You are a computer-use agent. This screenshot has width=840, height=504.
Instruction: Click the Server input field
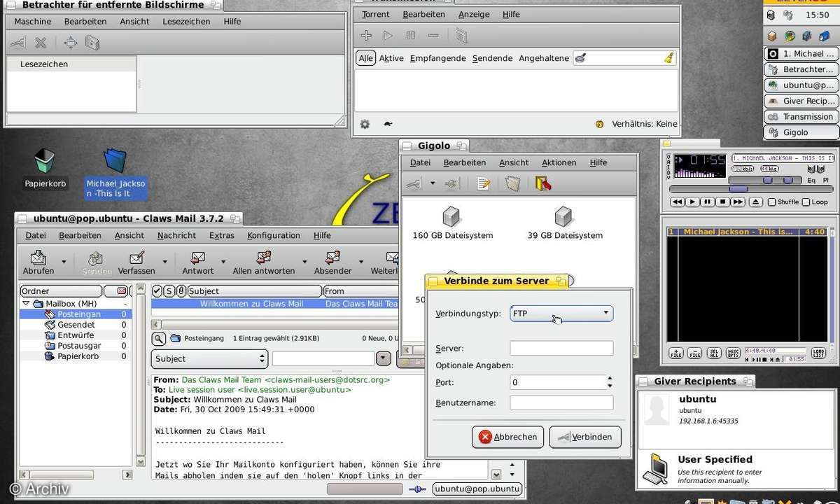[561, 348]
